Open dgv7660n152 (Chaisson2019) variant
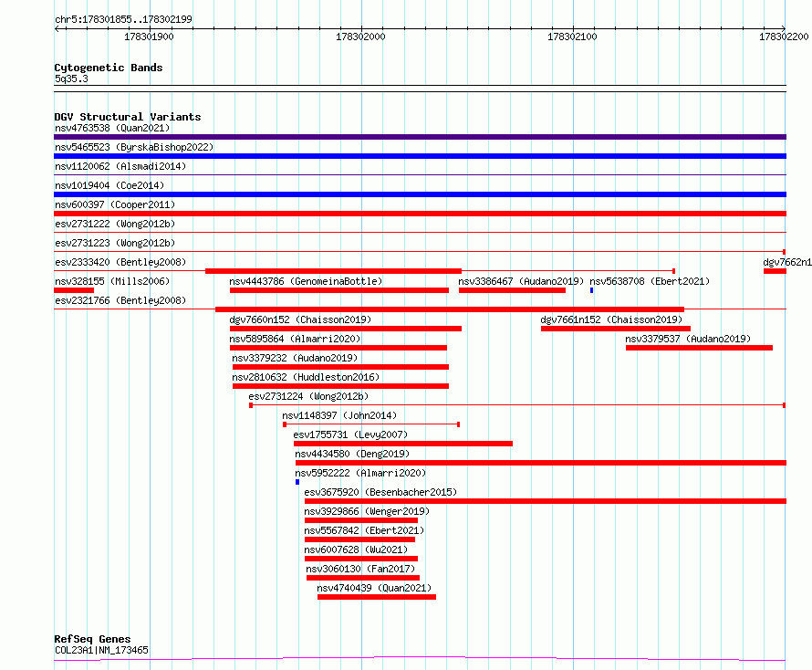This screenshot has height=670, width=812. (300, 319)
